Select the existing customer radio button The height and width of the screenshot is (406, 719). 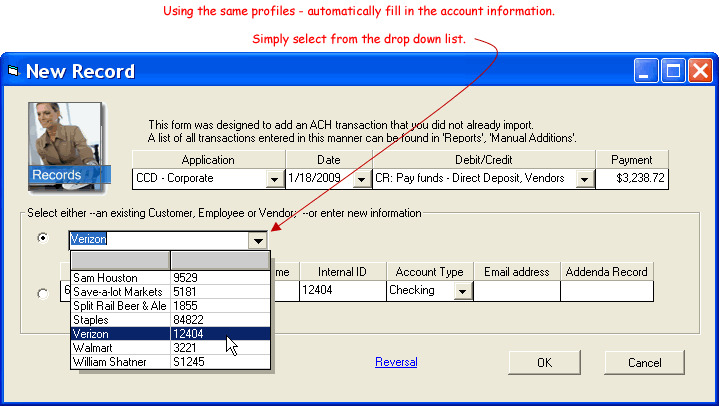coord(43,238)
